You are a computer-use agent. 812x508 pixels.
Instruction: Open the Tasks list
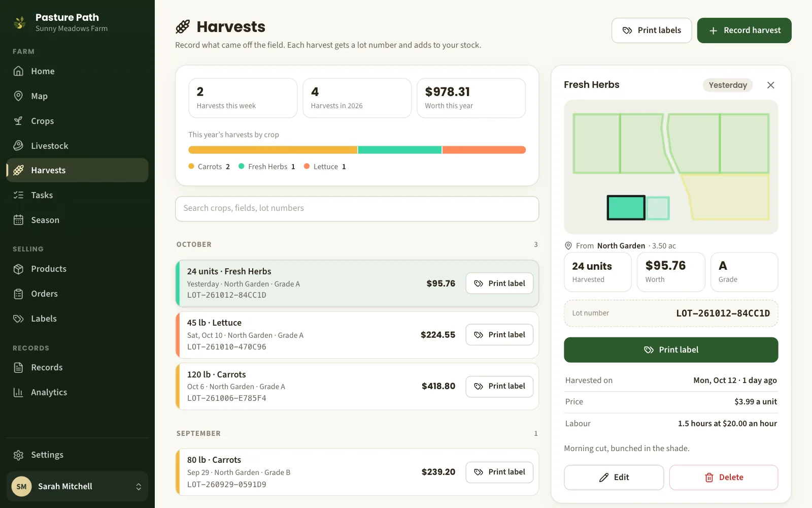77,195
